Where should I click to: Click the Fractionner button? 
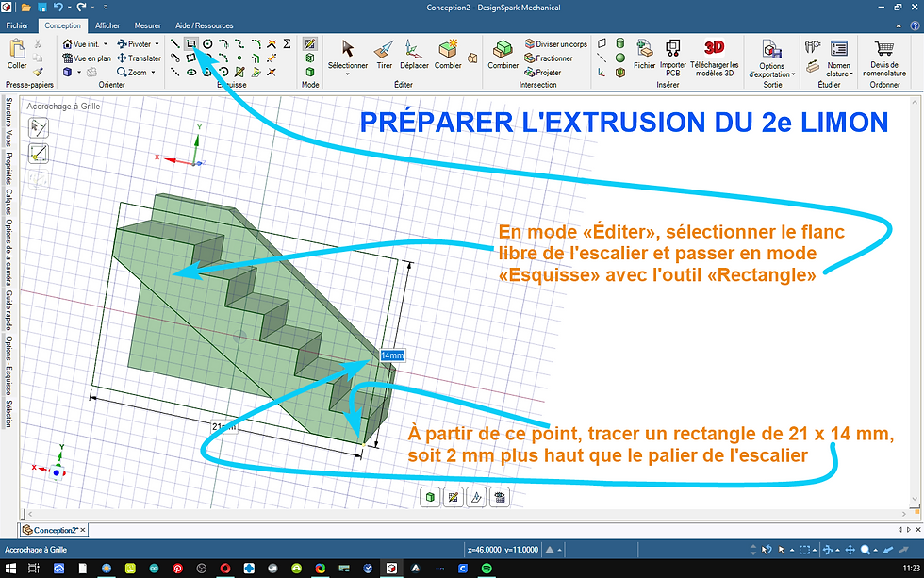[549, 58]
